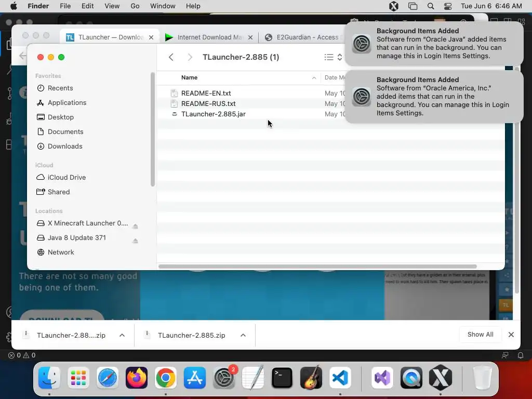Toggle sort order on Name column
The height and width of the screenshot is (399, 532).
(314, 78)
